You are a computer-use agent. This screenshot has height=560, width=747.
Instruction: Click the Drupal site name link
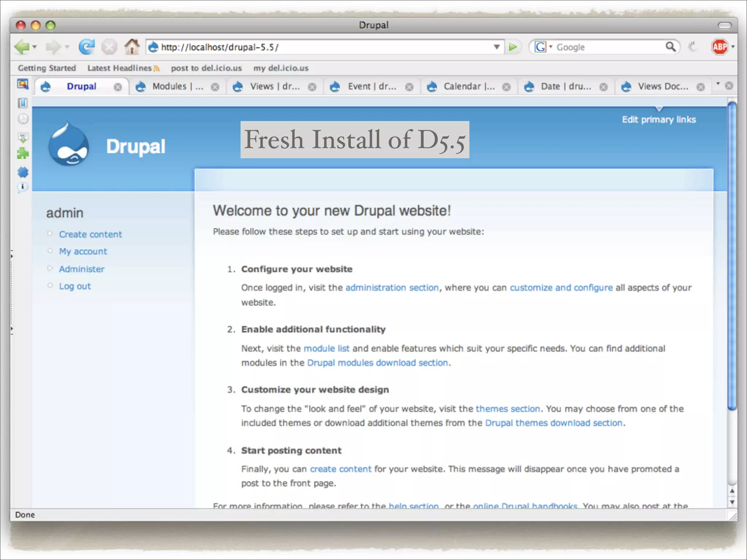coord(136,147)
